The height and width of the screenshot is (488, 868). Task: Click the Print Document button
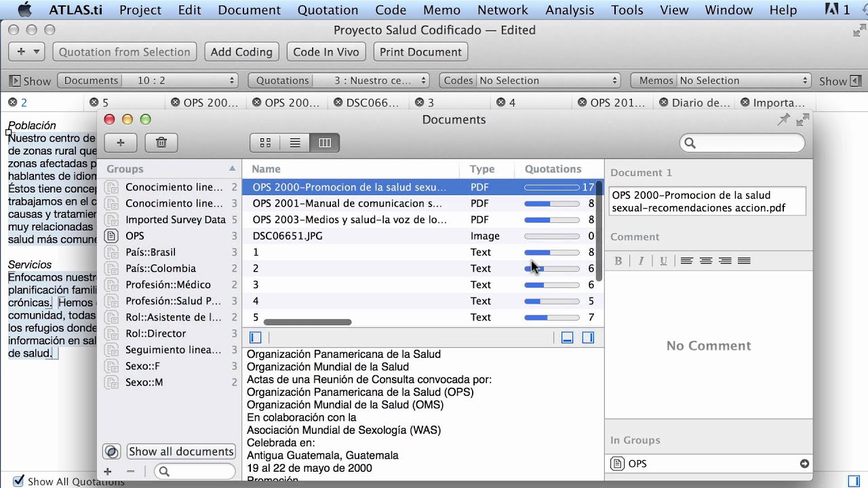[x=420, y=52]
